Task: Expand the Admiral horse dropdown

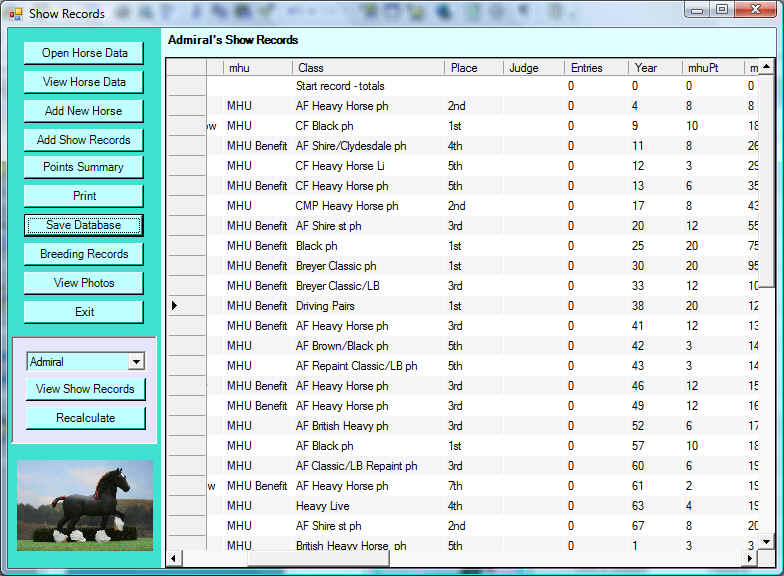Action: click(136, 362)
